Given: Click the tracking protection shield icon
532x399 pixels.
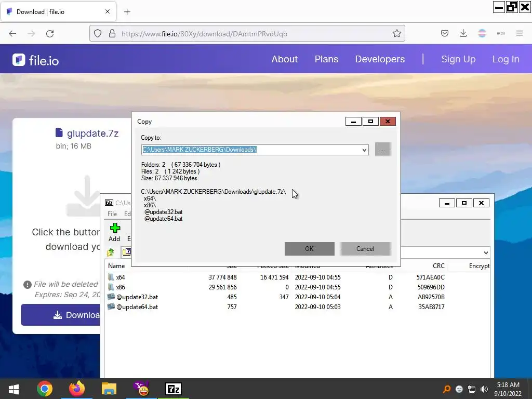Looking at the screenshot, I should (98, 33).
